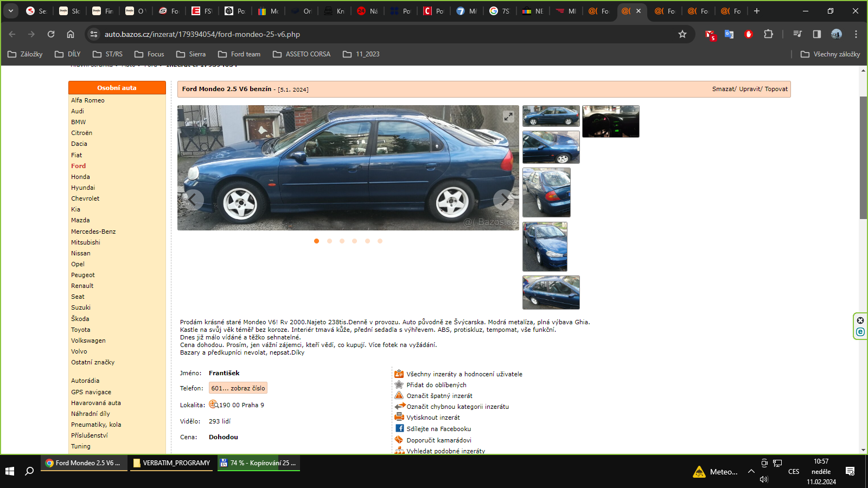Select the first gallery dot indicator
This screenshot has width=868, height=488.
tap(316, 241)
